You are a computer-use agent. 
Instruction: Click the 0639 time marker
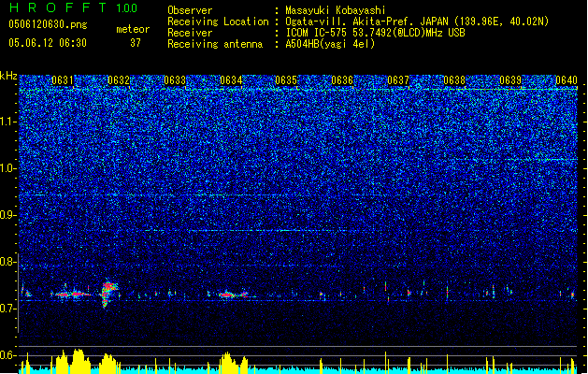[510, 80]
